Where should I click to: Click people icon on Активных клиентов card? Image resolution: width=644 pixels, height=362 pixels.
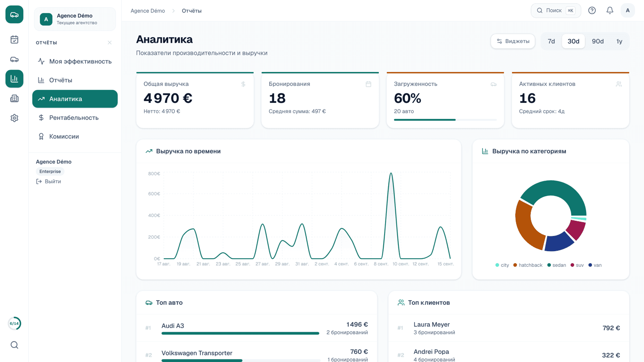tap(619, 84)
